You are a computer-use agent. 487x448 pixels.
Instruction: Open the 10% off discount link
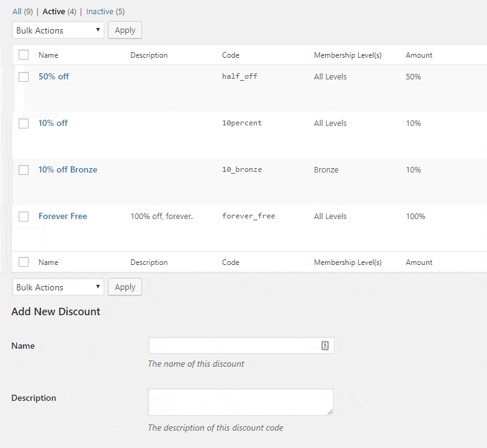coord(53,123)
